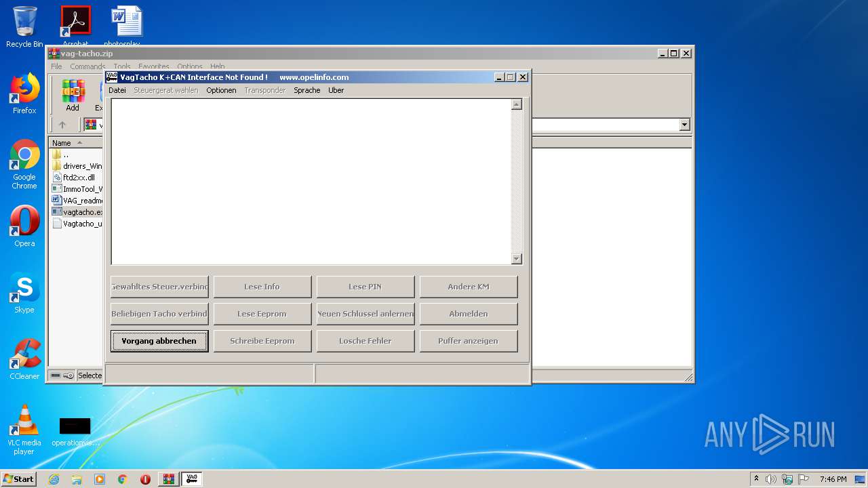Viewport: 868px width, 488px height.
Task: Click the Puffer anzeigen button
Action: 469,341
